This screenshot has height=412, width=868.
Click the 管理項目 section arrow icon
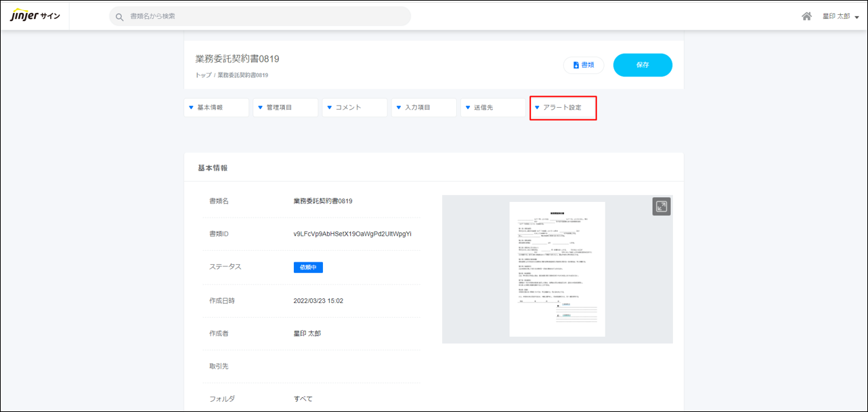click(261, 108)
